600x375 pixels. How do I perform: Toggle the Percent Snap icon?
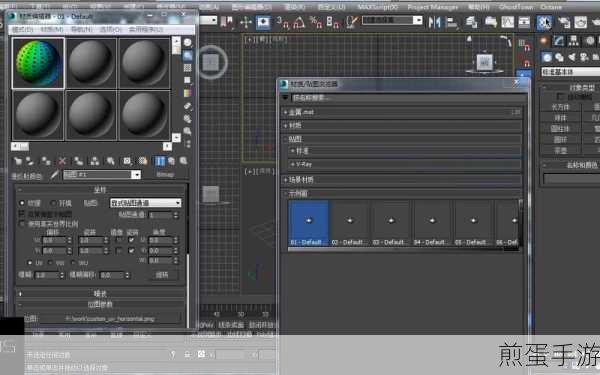tap(316, 23)
